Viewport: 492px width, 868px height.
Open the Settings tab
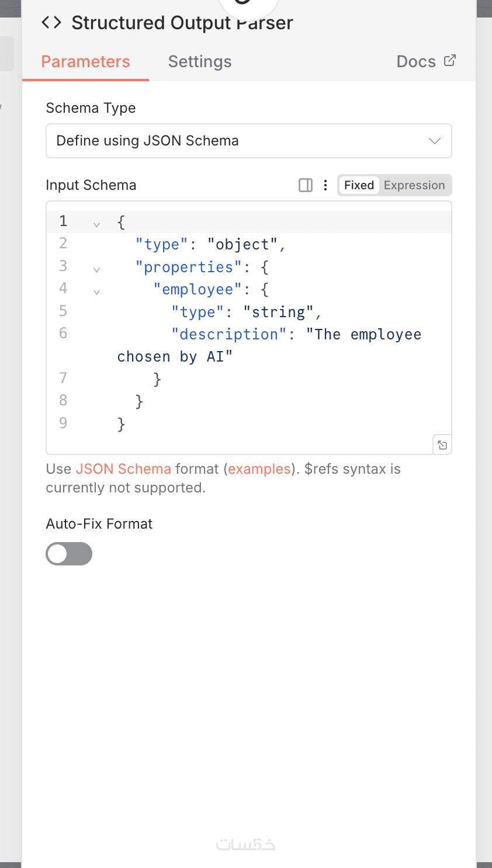coord(200,61)
